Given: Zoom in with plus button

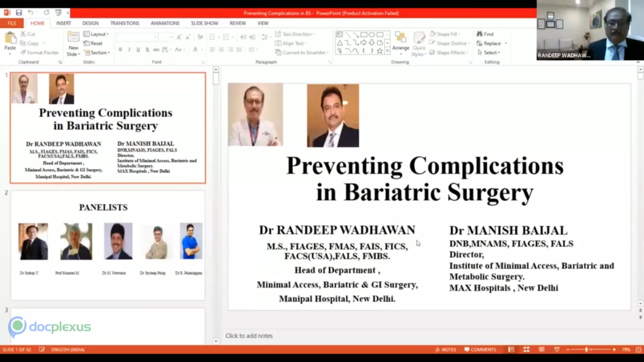Looking at the screenshot, I should click(614, 350).
